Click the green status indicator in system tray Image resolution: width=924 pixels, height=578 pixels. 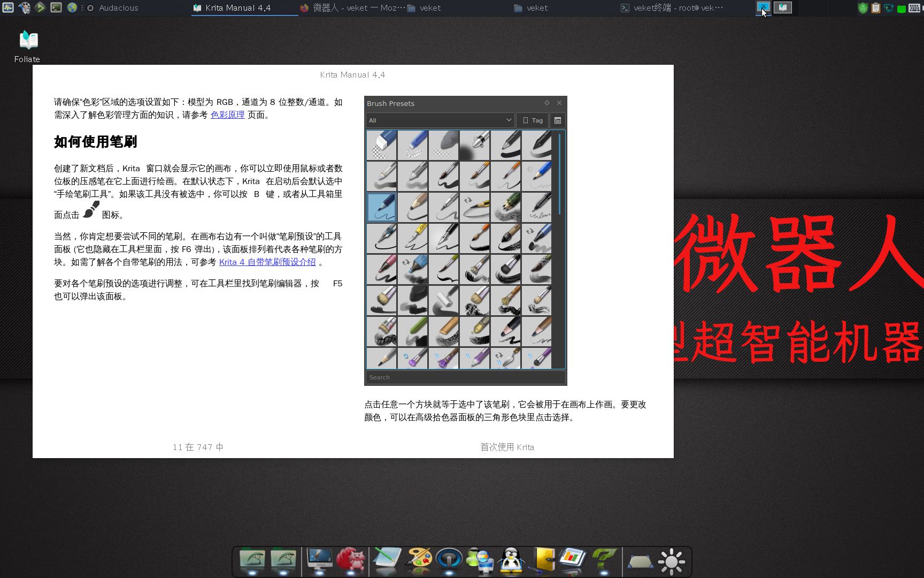[902, 9]
